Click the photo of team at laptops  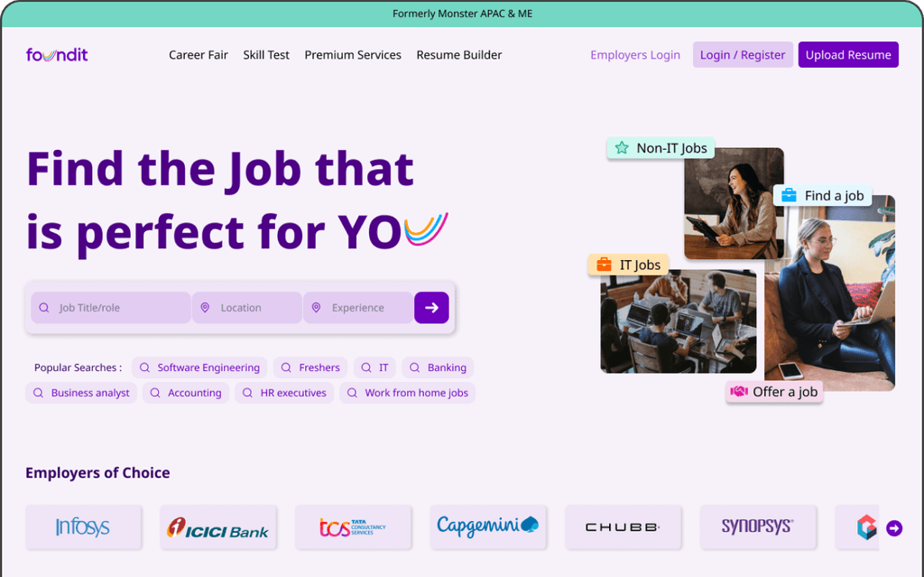coord(679,321)
